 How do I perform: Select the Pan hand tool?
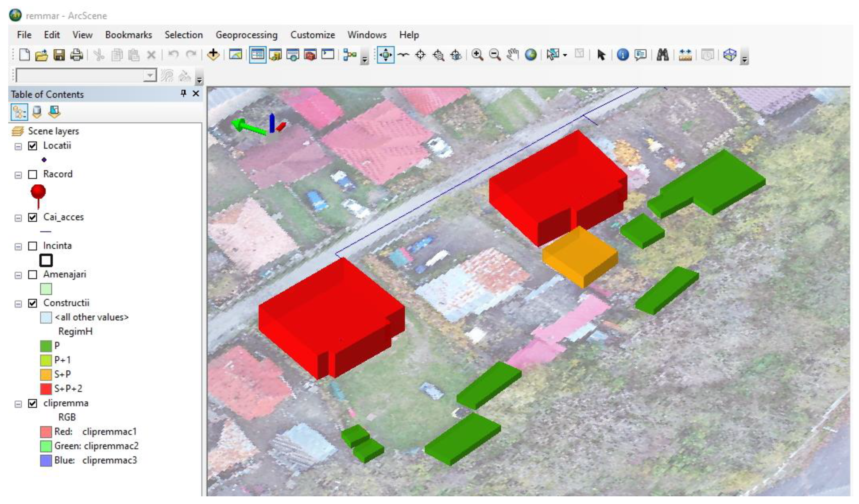(x=512, y=55)
